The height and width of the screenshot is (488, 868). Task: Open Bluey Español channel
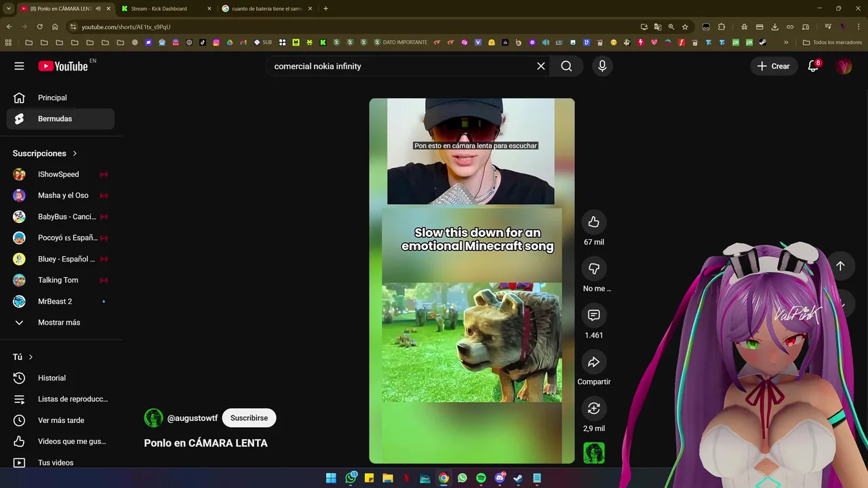pos(61,259)
